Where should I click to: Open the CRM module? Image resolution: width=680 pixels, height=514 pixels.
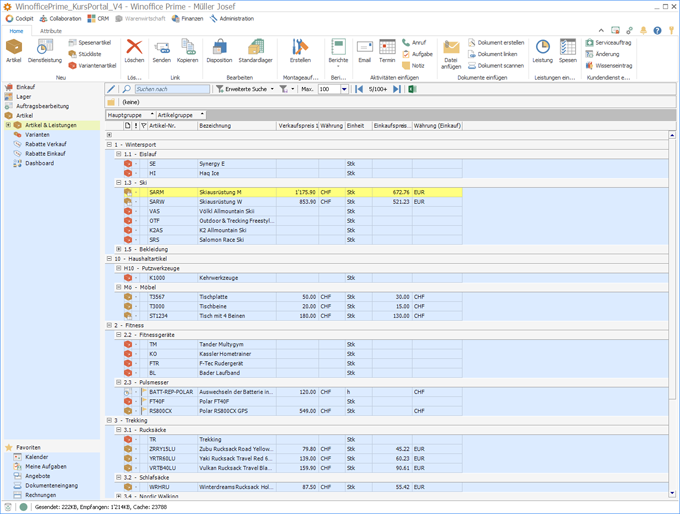98,19
